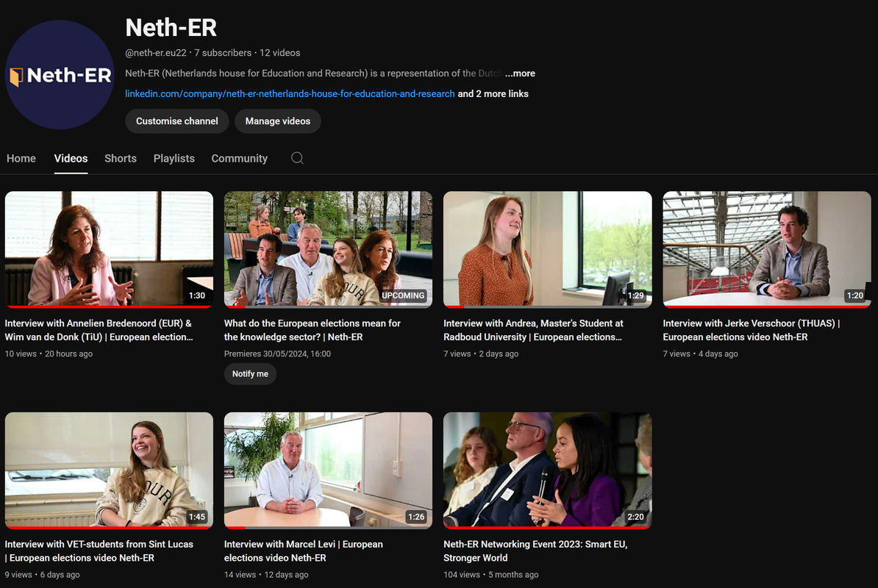Viewport: 878px width, 588px height.
Task: Switch to the Home tab
Action: point(21,158)
